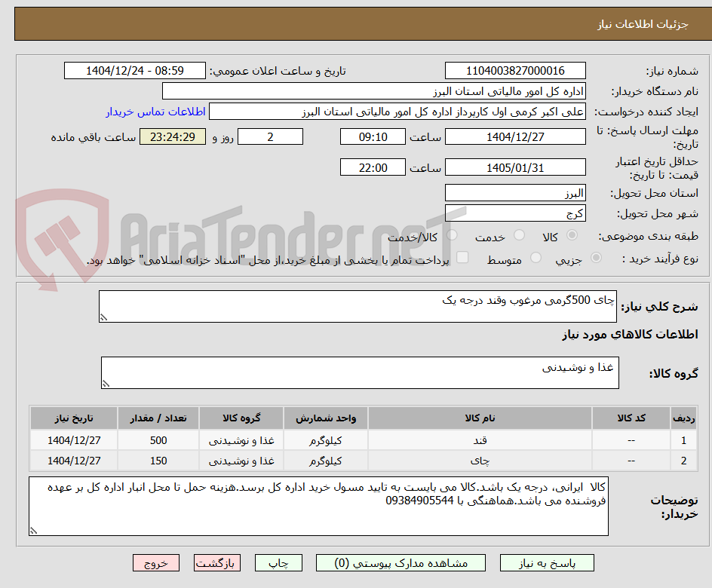The image size is (712, 588).
Task: Click the تاریخ نیاز column header
Action: point(74,418)
